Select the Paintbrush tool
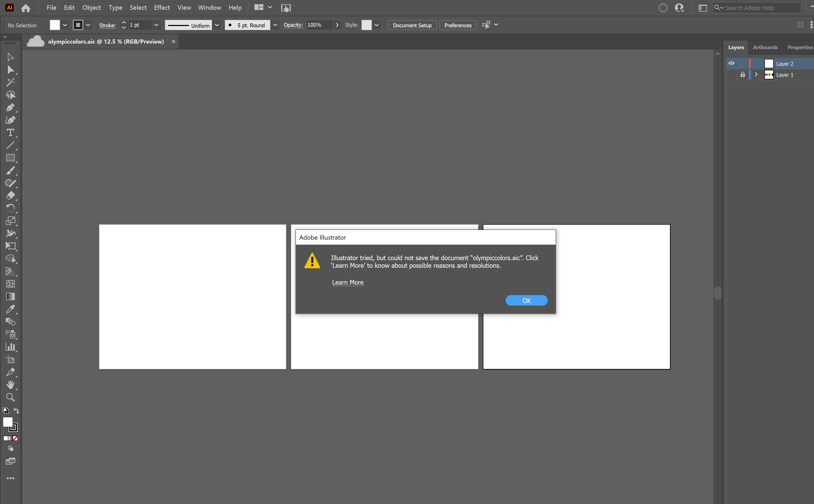814x504 pixels. tap(11, 171)
